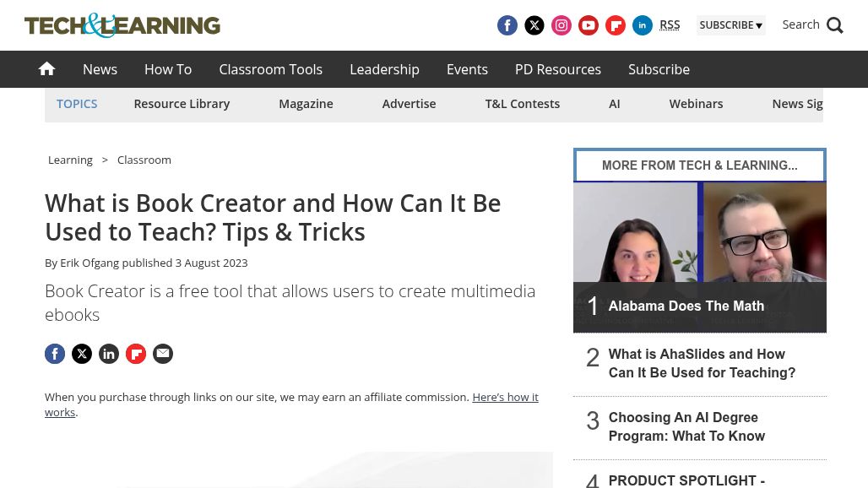Share the article on Flipboard
This screenshot has width=868, height=488.
[x=136, y=354]
